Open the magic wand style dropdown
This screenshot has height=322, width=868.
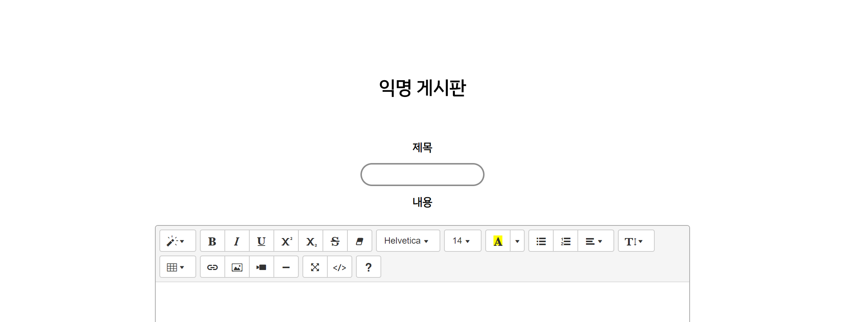[x=178, y=241]
